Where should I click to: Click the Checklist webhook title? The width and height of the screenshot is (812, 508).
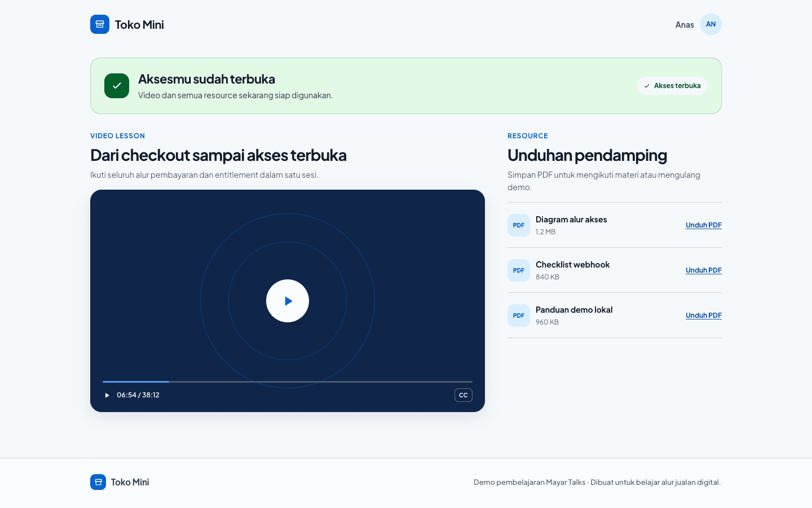[573, 265]
